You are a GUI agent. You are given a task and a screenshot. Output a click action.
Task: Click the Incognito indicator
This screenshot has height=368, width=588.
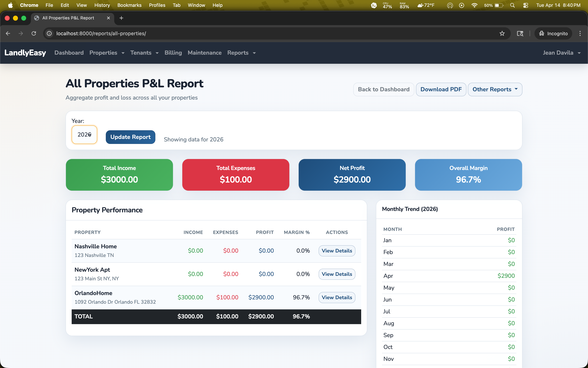coord(553,34)
